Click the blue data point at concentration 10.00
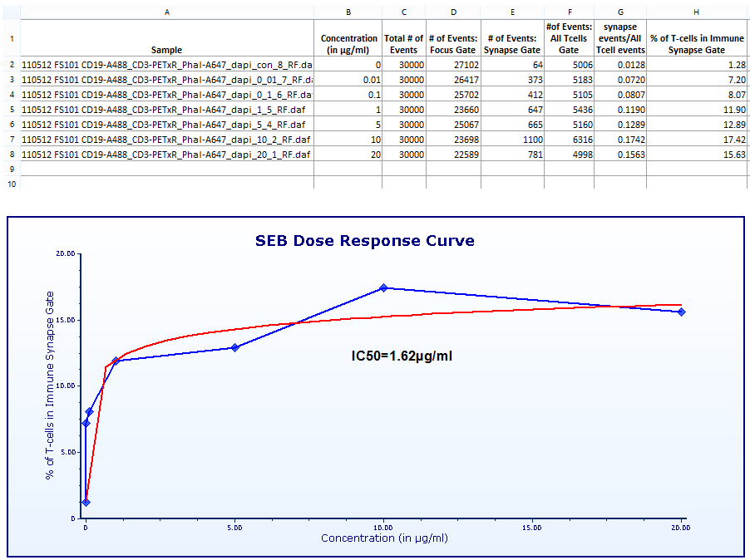Viewport: 750px width, 560px height. 383,288
